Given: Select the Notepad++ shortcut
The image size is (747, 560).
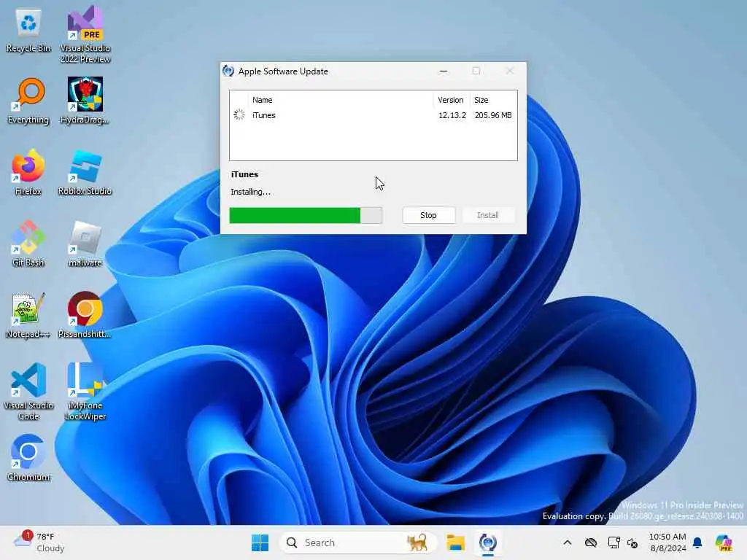Looking at the screenshot, I should [28, 315].
